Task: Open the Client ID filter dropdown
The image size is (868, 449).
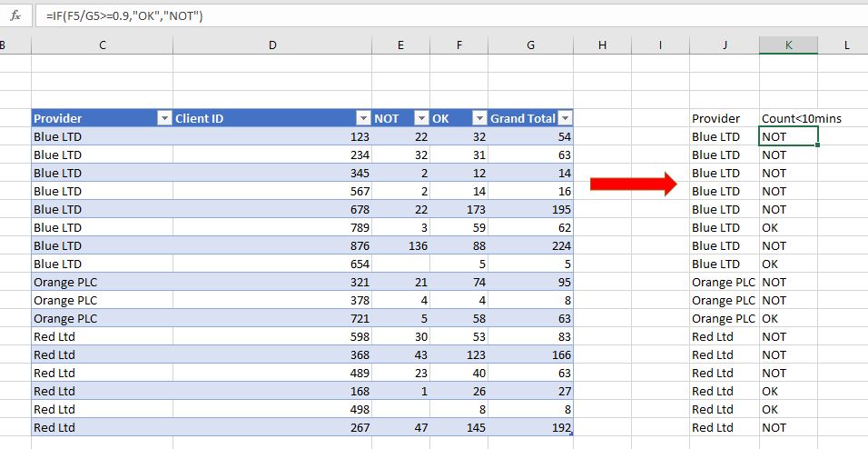Action: click(x=363, y=118)
